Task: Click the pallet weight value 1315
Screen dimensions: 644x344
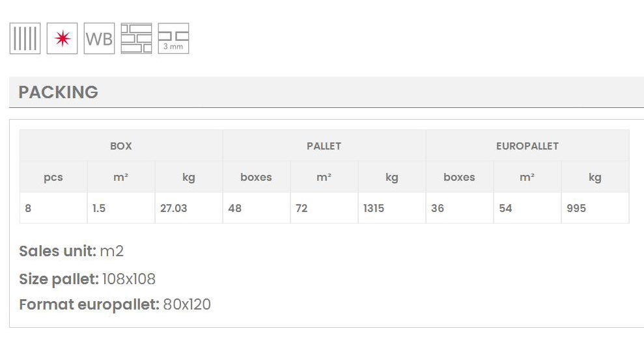Action: pyautogui.click(x=374, y=209)
